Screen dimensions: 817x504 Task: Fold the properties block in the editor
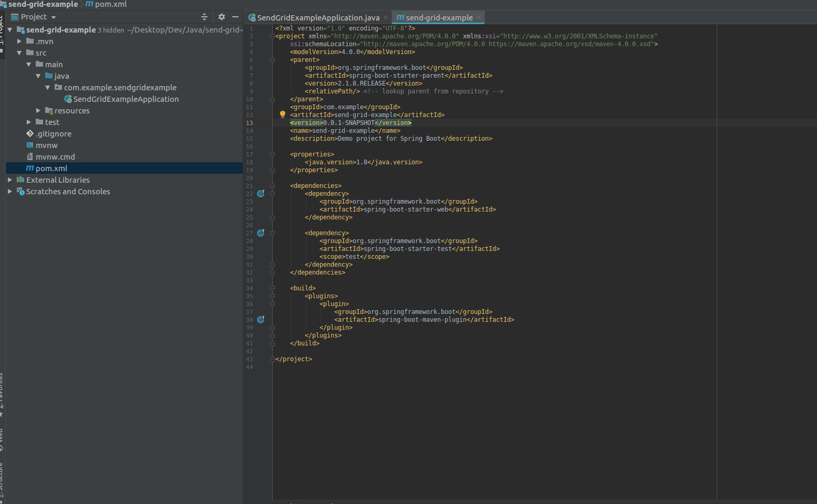coord(272,154)
